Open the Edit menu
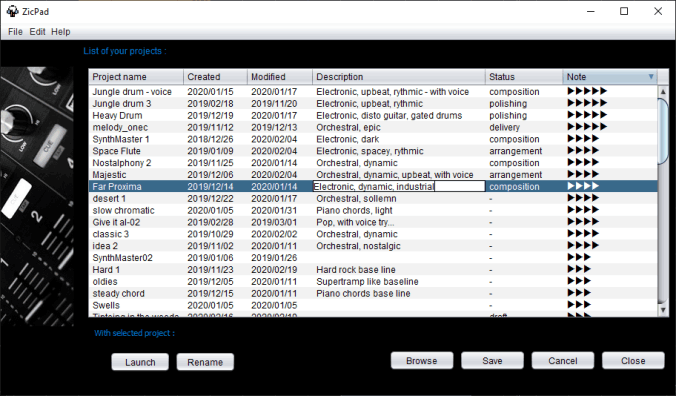 point(37,32)
